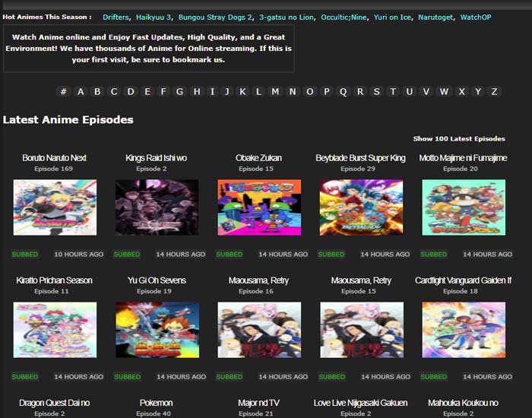532x418 pixels.
Task: Browse anime starting with W
Action: coord(444,91)
